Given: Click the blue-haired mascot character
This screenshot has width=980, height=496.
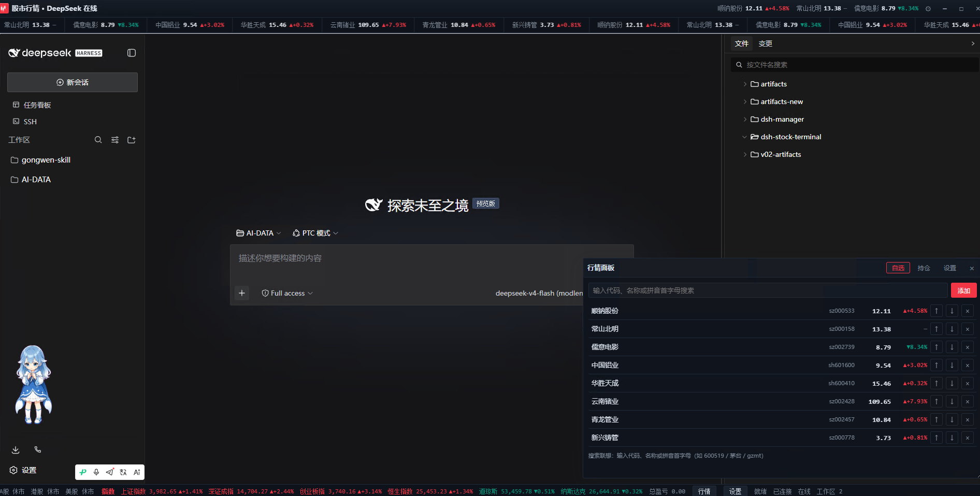Looking at the screenshot, I should [34, 385].
